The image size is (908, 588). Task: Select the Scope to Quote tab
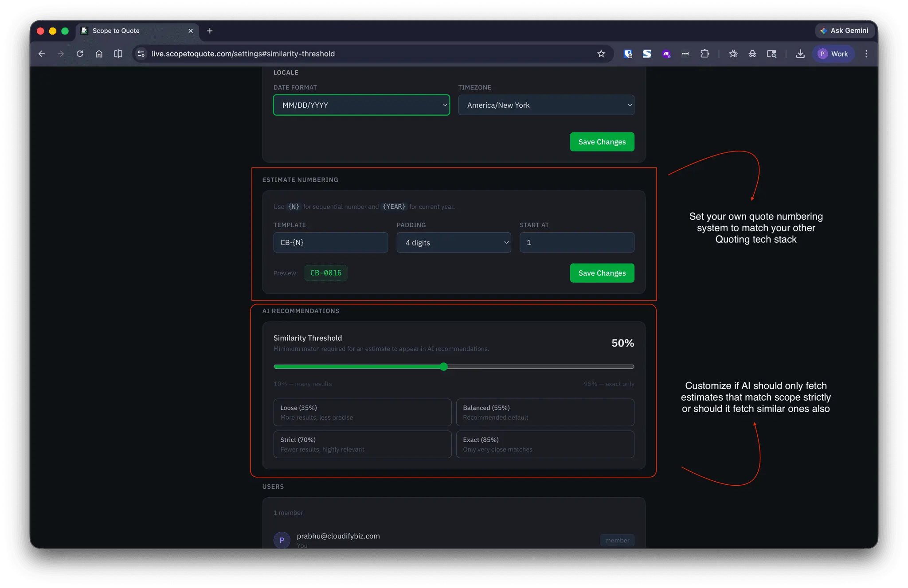point(137,31)
